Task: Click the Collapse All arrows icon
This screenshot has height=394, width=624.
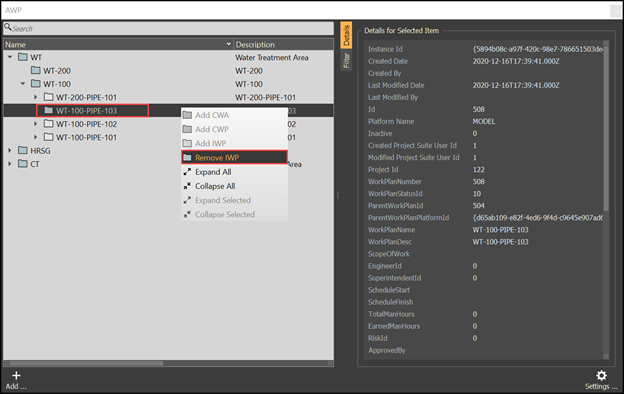Action: click(x=187, y=186)
